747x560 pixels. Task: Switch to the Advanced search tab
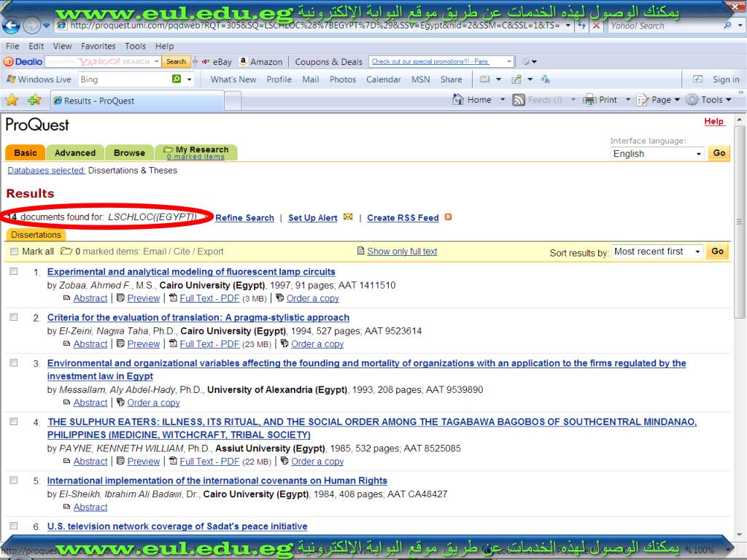(x=75, y=152)
